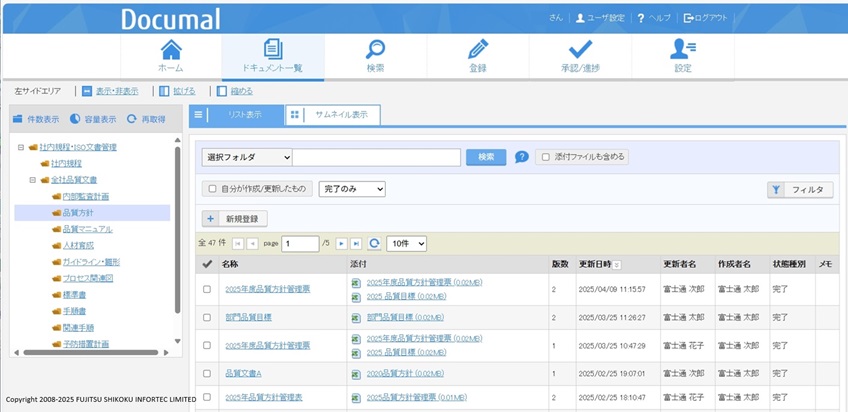This screenshot has height=412, width=848.
Task: Open the search help question-mark icon
Action: click(521, 157)
